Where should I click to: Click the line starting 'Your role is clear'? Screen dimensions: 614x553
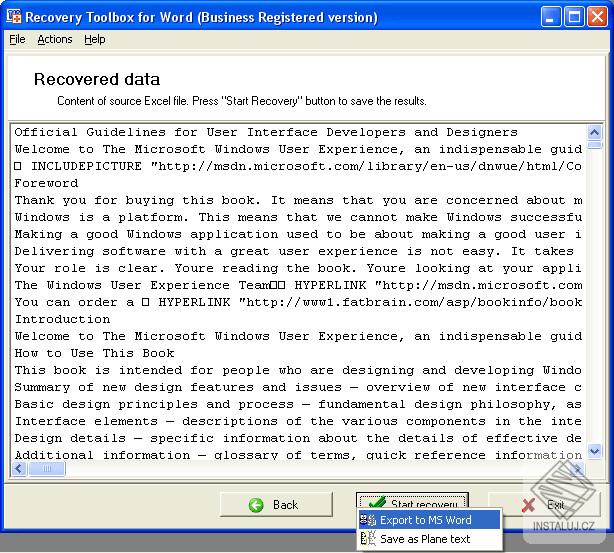pyautogui.click(x=298, y=268)
